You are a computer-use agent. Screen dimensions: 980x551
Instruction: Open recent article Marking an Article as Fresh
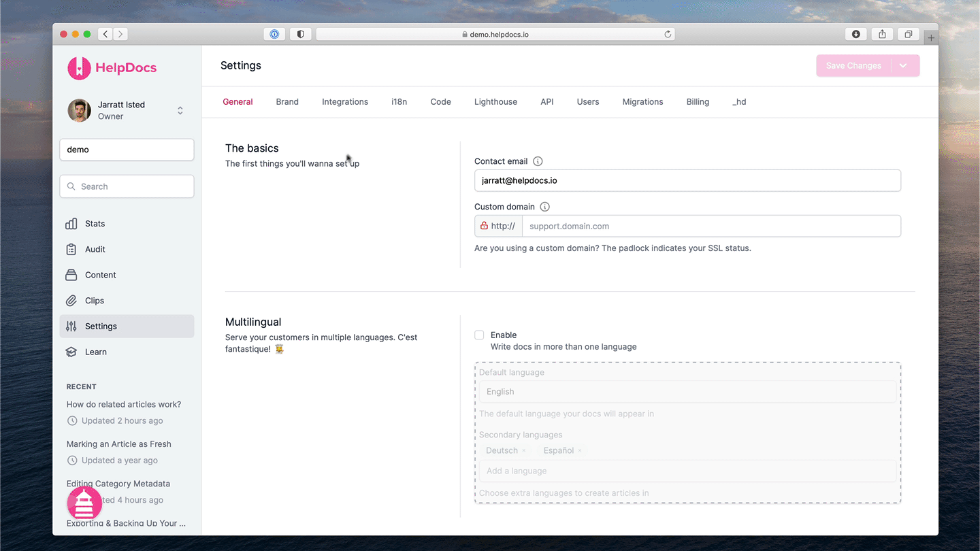tap(118, 444)
